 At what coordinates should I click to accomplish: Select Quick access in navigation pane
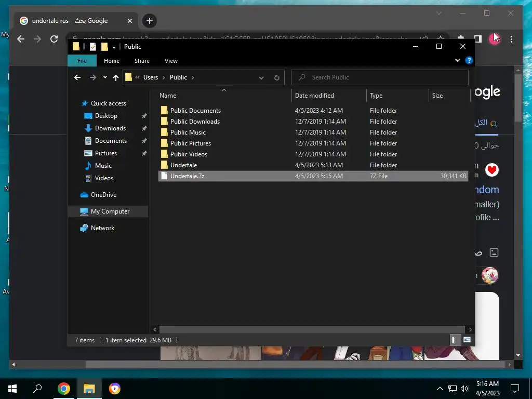[x=108, y=103]
